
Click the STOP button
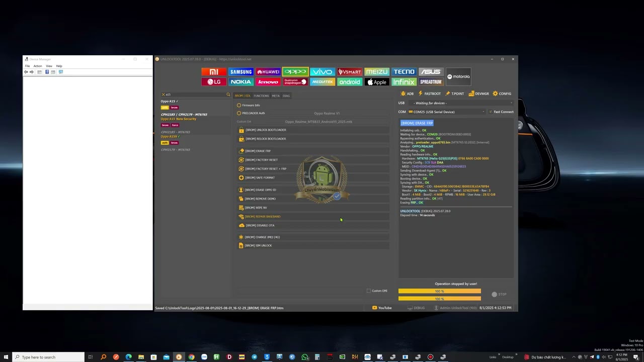click(499, 294)
